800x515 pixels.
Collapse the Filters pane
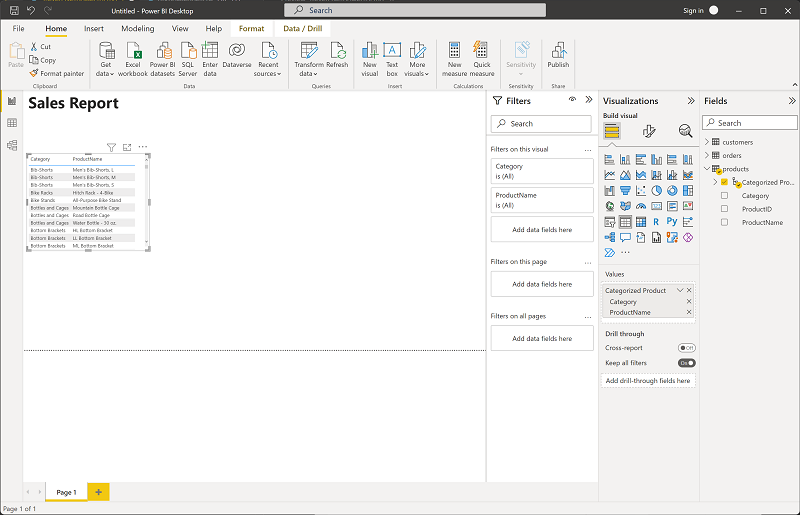pos(589,100)
